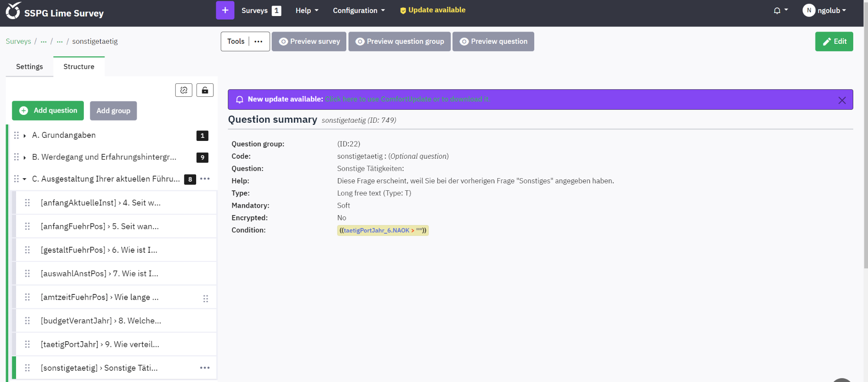Open the Surveys menu
Image resolution: width=868 pixels, height=382 pixels.
254,10
